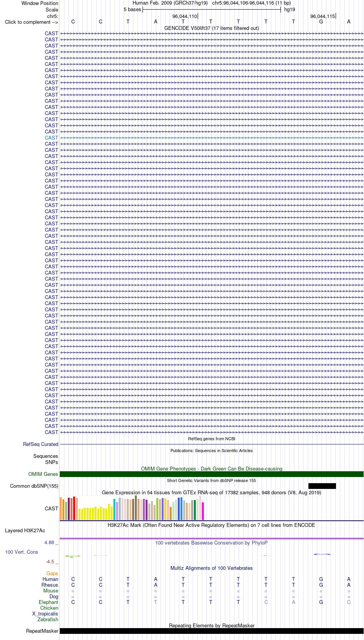Click 'Human Feb. 2009 (GRCh37/hg19)' text

[170, 3]
